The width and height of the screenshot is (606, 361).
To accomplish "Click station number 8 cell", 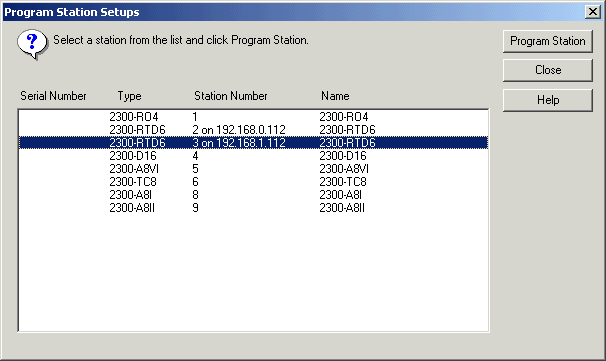I will click(195, 195).
